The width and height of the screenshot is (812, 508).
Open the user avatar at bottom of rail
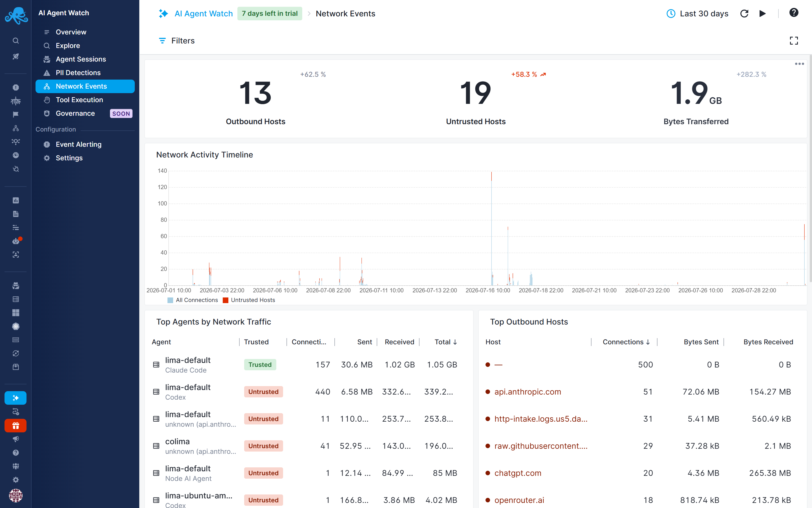point(16,495)
